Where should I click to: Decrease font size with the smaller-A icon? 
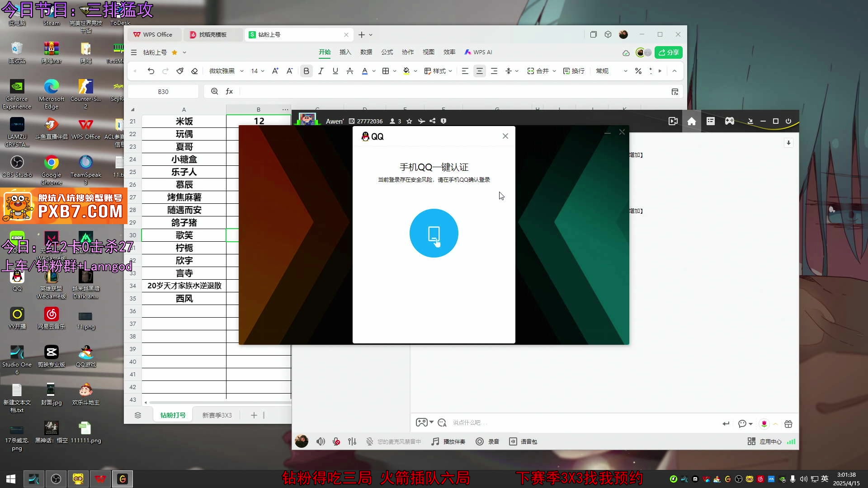(289, 71)
